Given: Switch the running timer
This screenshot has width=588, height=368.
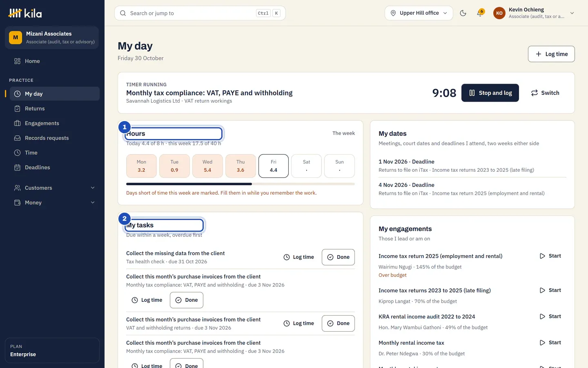Looking at the screenshot, I should pos(545,93).
